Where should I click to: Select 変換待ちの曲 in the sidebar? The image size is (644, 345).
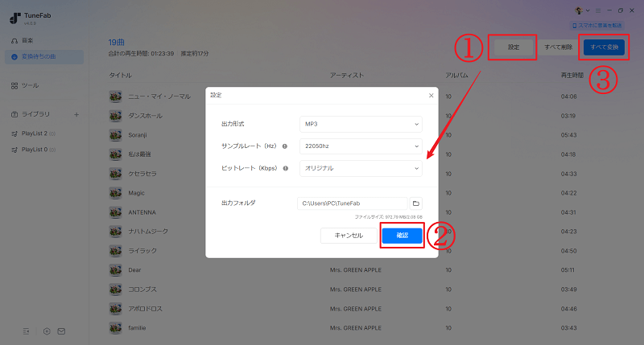pos(44,56)
